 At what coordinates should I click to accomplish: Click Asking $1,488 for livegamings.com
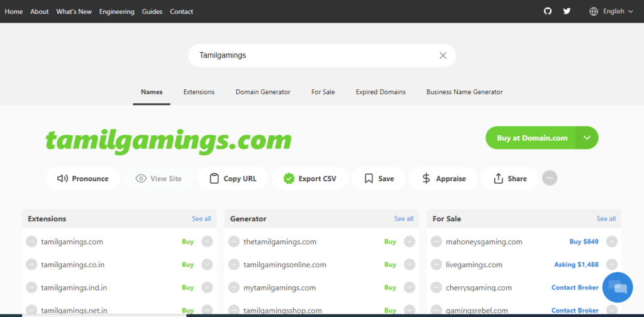coord(577,264)
